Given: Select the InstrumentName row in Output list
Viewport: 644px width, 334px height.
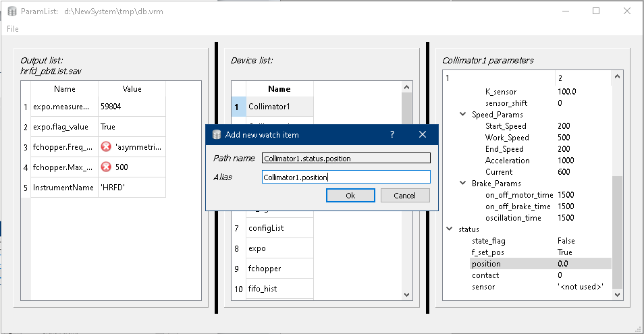Looking at the screenshot, I should [64, 188].
